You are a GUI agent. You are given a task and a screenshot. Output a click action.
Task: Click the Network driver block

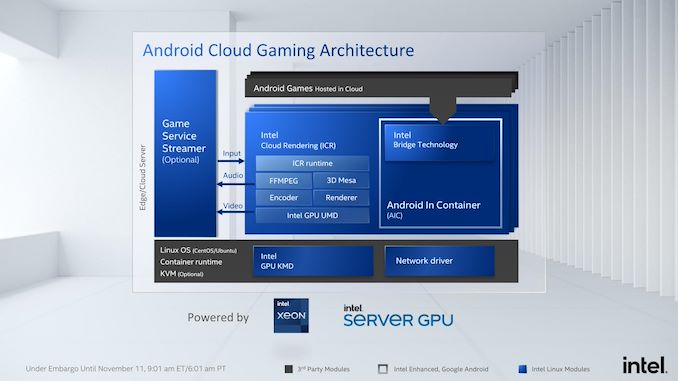pyautogui.click(x=440, y=261)
